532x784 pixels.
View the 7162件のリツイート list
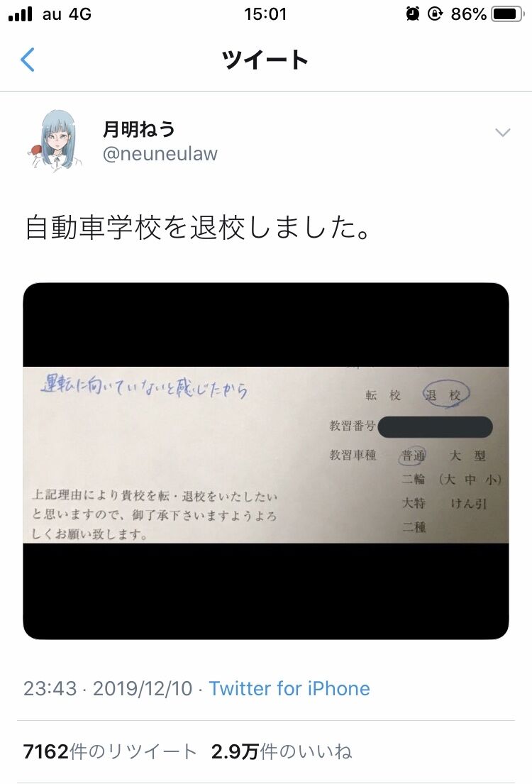pos(110,751)
